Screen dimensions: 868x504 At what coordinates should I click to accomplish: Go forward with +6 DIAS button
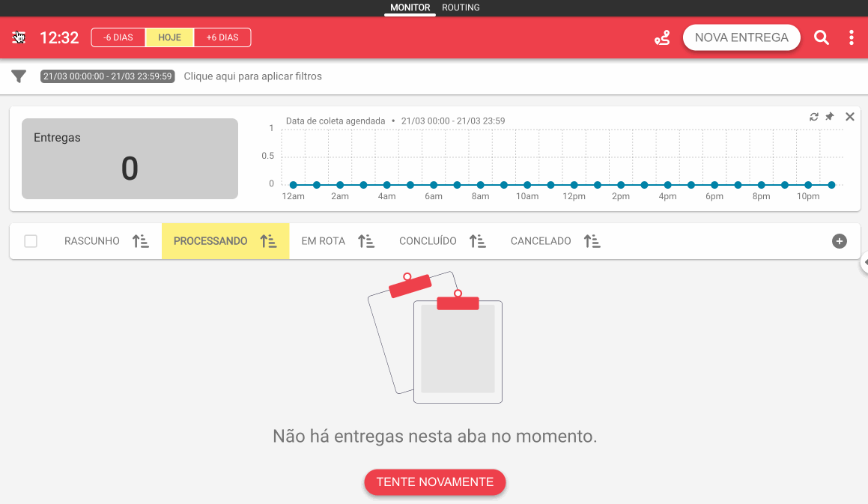pos(222,37)
